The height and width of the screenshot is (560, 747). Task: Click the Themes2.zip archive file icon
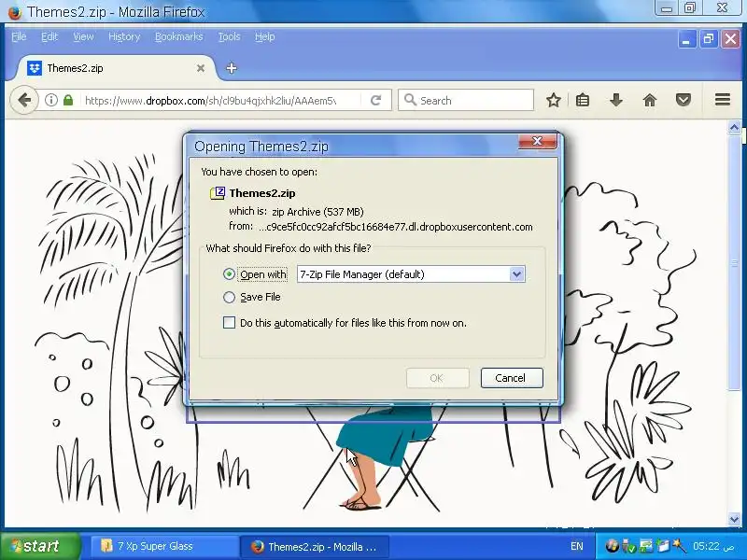pyautogui.click(x=218, y=193)
